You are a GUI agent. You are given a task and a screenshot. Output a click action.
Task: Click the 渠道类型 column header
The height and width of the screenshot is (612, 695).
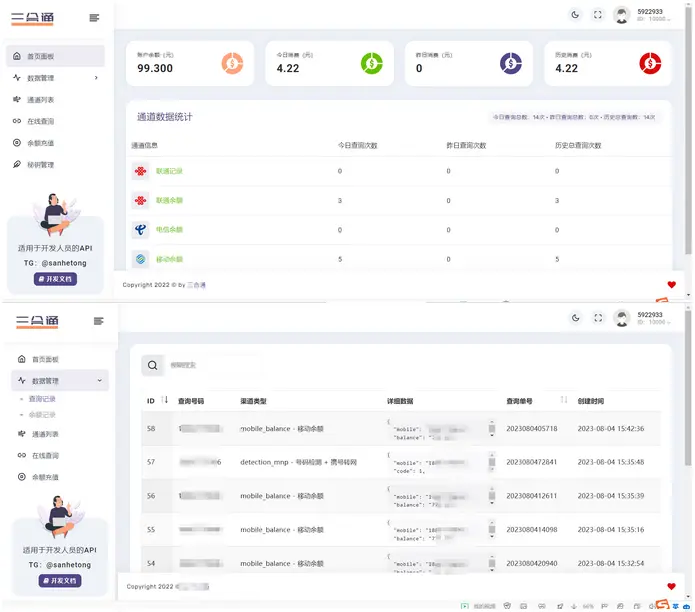(x=253, y=401)
